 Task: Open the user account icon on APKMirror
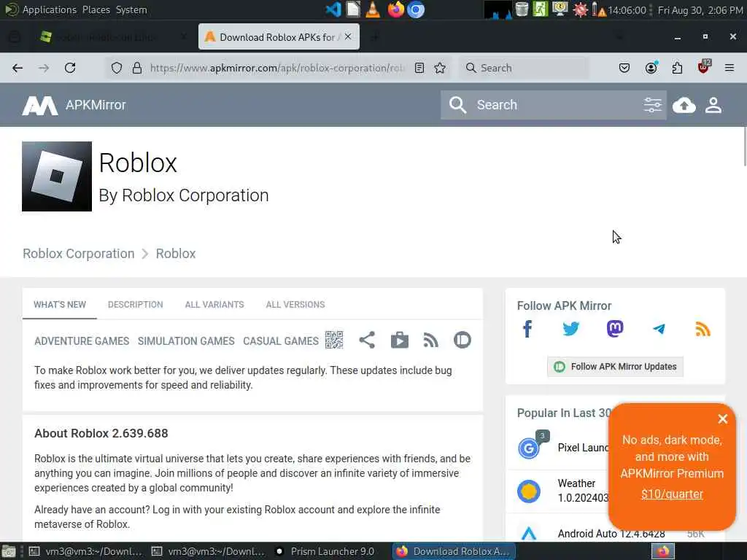tap(713, 105)
